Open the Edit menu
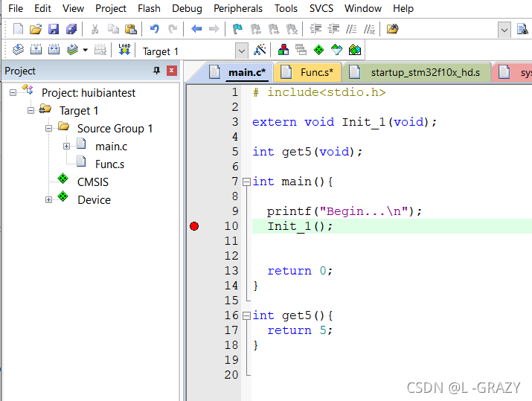532x401 pixels. 42,8
